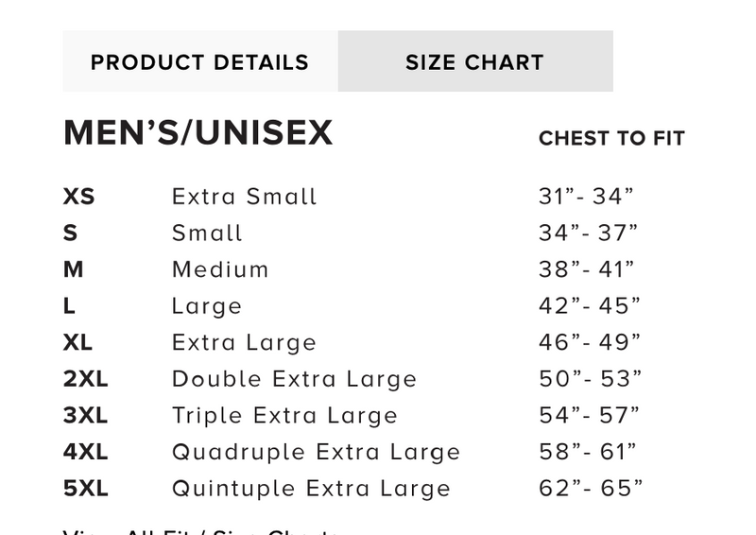Select the bold S size abbreviation
Image resolution: width=756 pixels, height=535 pixels.
[x=70, y=233]
